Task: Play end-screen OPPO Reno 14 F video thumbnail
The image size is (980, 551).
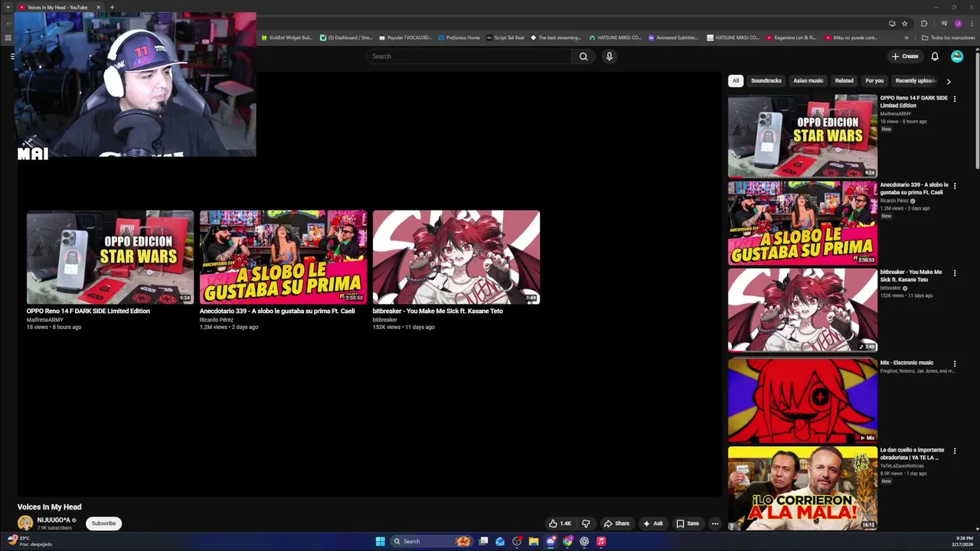Action: click(x=110, y=257)
